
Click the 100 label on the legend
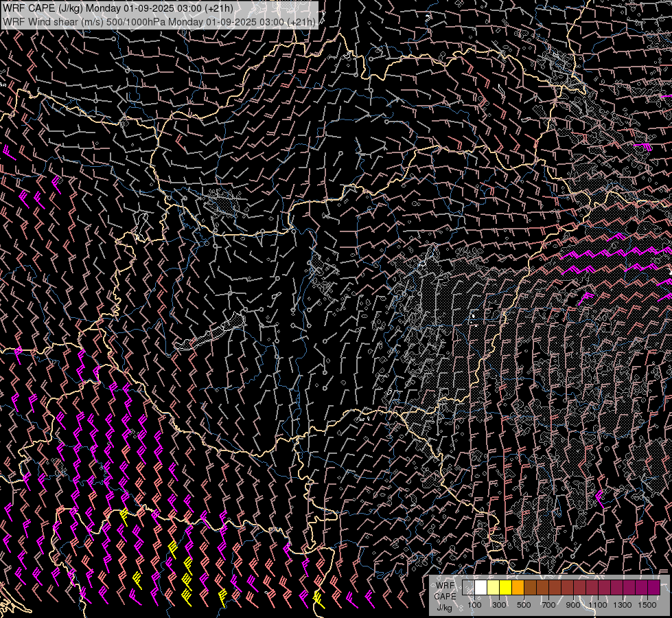point(474,605)
